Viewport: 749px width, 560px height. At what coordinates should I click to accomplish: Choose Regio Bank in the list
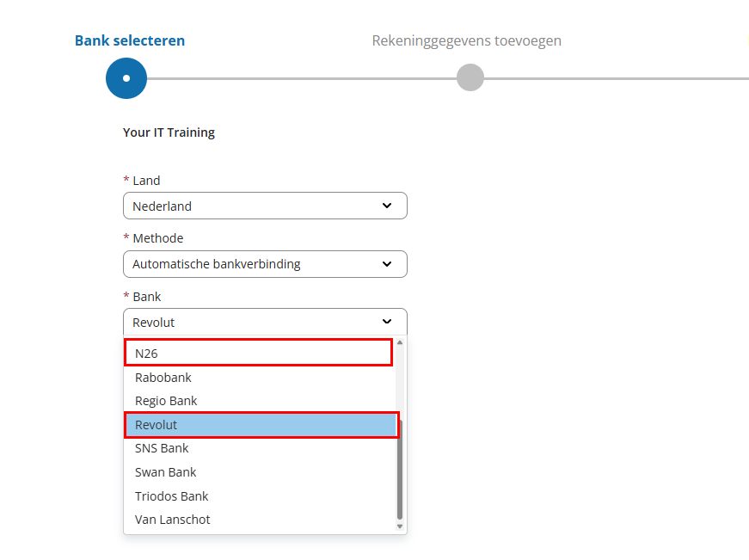point(261,401)
